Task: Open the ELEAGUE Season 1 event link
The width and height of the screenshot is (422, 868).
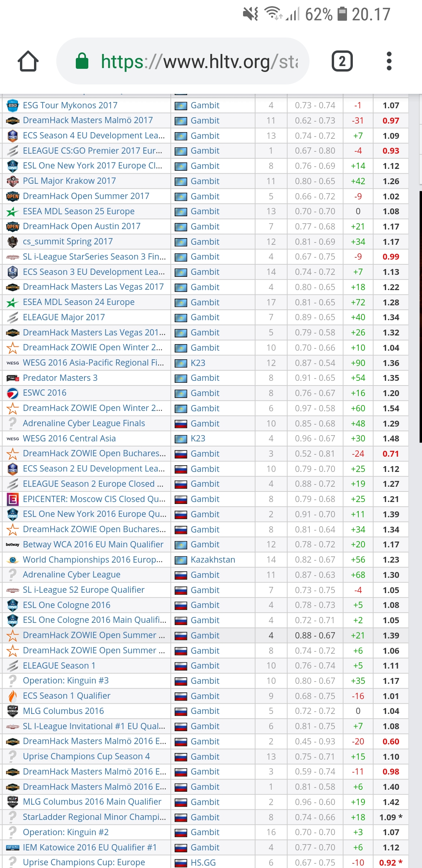Action: pos(59,665)
